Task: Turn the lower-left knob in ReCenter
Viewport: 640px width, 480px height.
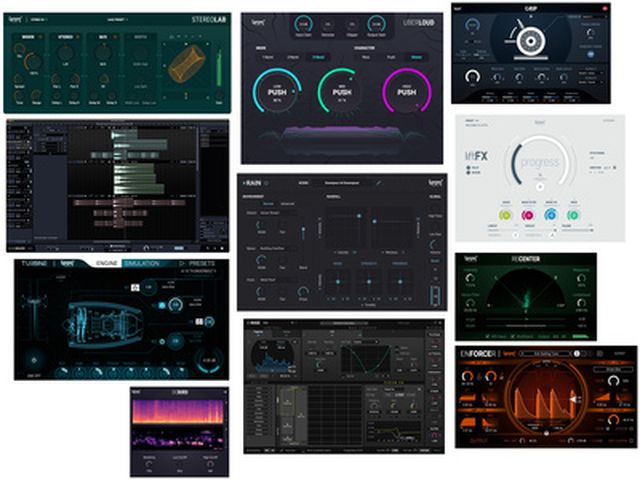Action: pos(470,302)
